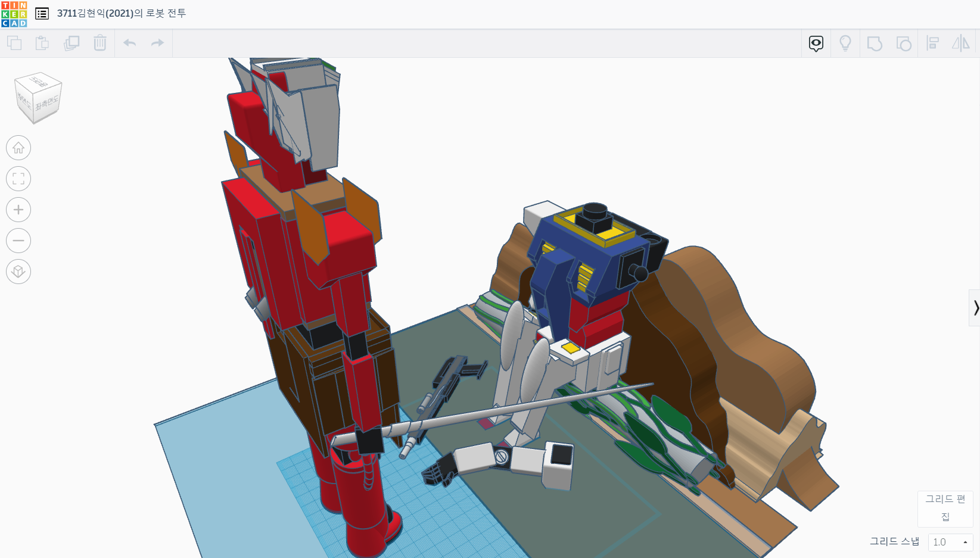Click the Copy toolbar icon
Viewport: 980px width, 558px height.
pos(14,43)
